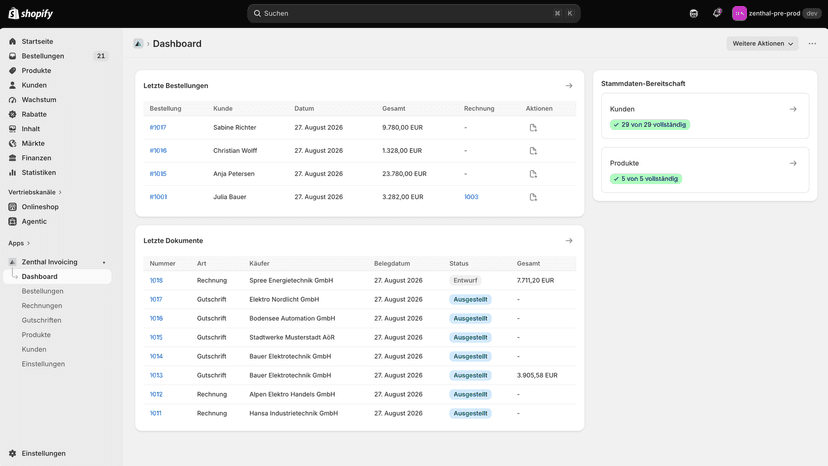The image size is (828, 466).
Task: Open Märkte globe icon in sidebar
Action: [x=13, y=143]
